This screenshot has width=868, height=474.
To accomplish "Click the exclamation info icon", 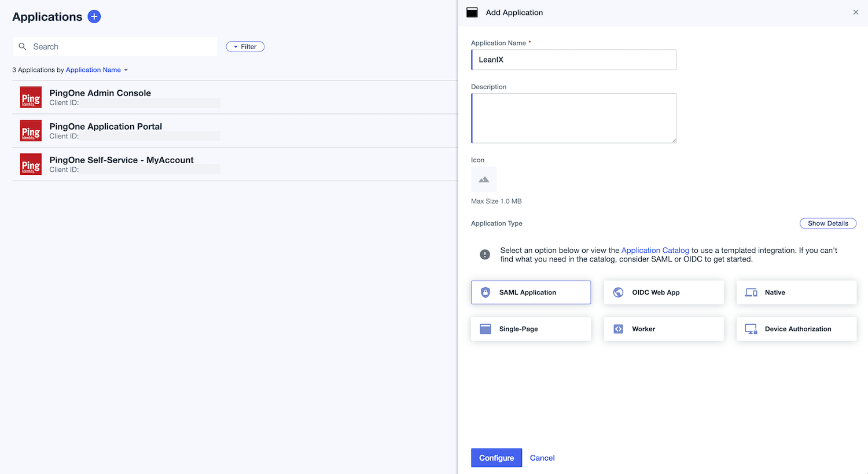I will click(x=485, y=255).
